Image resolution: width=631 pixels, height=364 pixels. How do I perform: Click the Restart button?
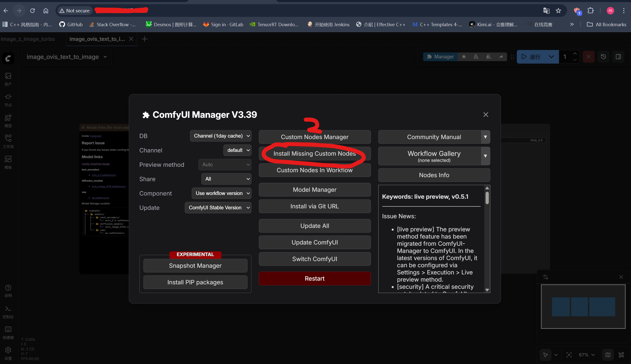314,278
